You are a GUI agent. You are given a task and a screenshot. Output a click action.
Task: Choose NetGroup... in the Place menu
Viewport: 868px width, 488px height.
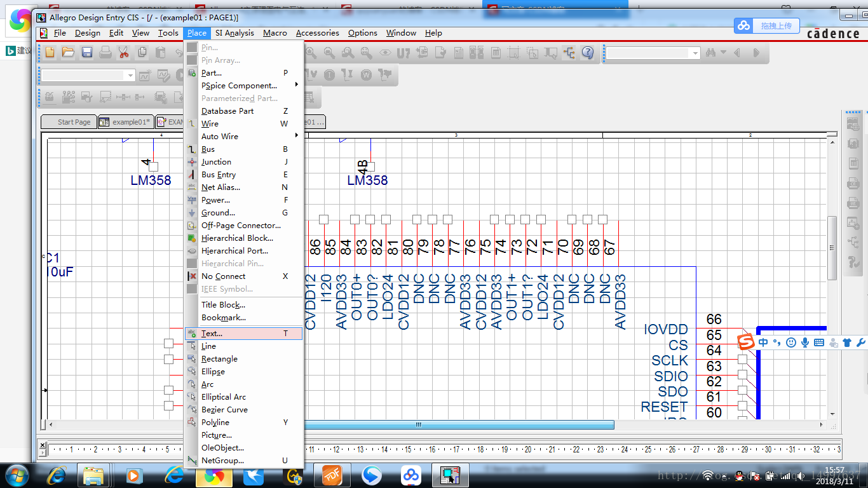coord(244,461)
